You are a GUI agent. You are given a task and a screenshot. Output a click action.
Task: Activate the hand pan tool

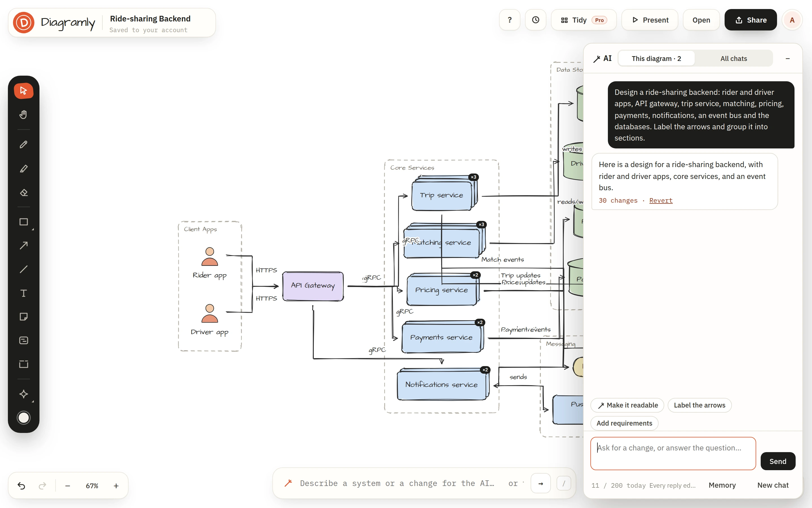tap(23, 115)
